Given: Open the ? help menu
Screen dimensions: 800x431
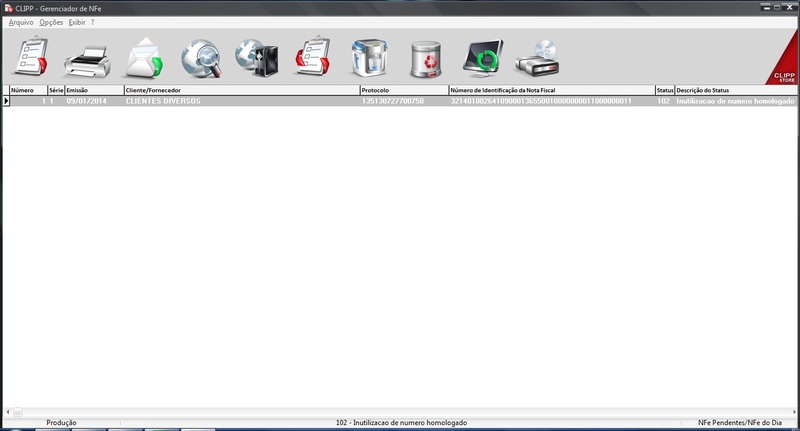Looking at the screenshot, I should pos(93,22).
